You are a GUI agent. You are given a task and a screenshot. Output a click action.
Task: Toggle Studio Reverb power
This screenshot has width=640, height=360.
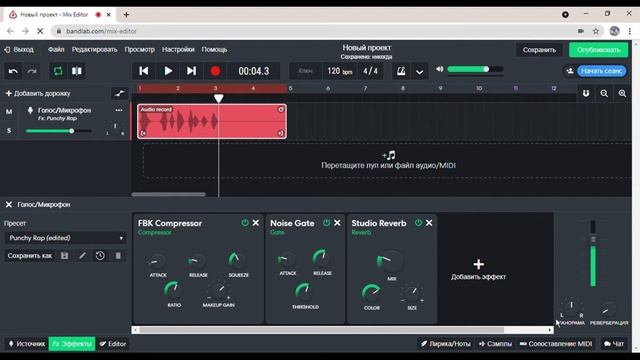click(418, 223)
